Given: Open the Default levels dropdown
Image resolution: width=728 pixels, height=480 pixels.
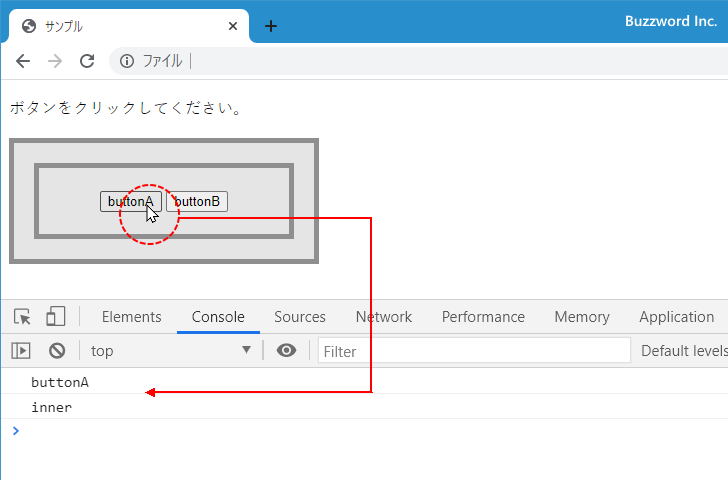Looking at the screenshot, I should pos(684,351).
